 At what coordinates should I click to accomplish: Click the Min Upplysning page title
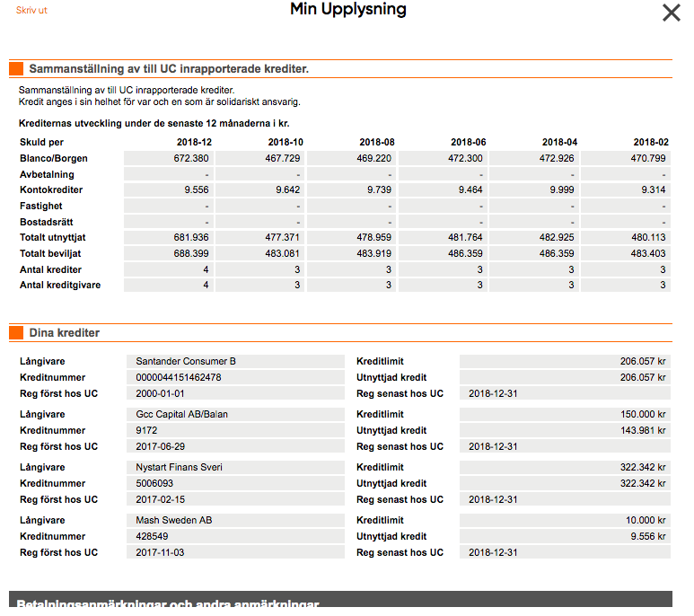[347, 10]
